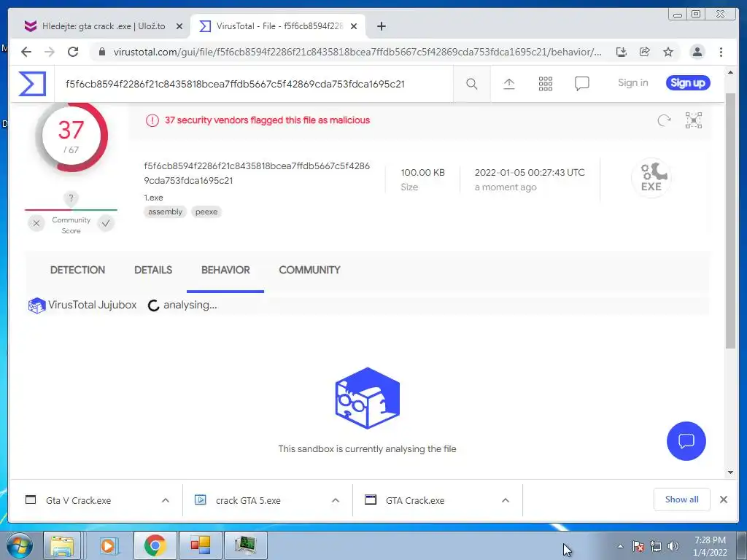This screenshot has height=560, width=747.
Task: Open the DETAILS tab
Action: (153, 270)
